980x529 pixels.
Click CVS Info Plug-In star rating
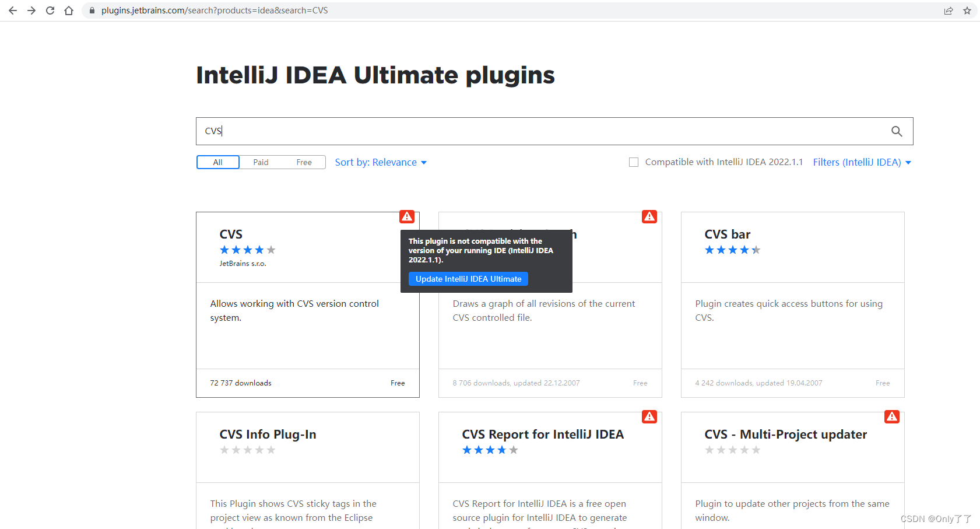tap(247, 450)
